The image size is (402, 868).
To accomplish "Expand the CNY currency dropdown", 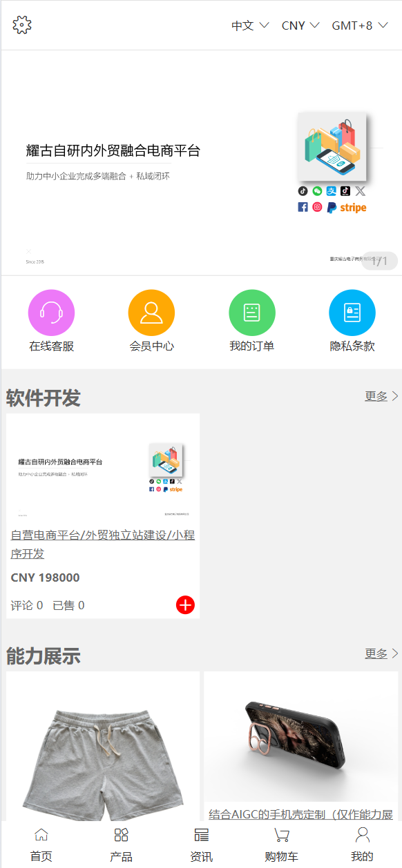I will coord(300,26).
